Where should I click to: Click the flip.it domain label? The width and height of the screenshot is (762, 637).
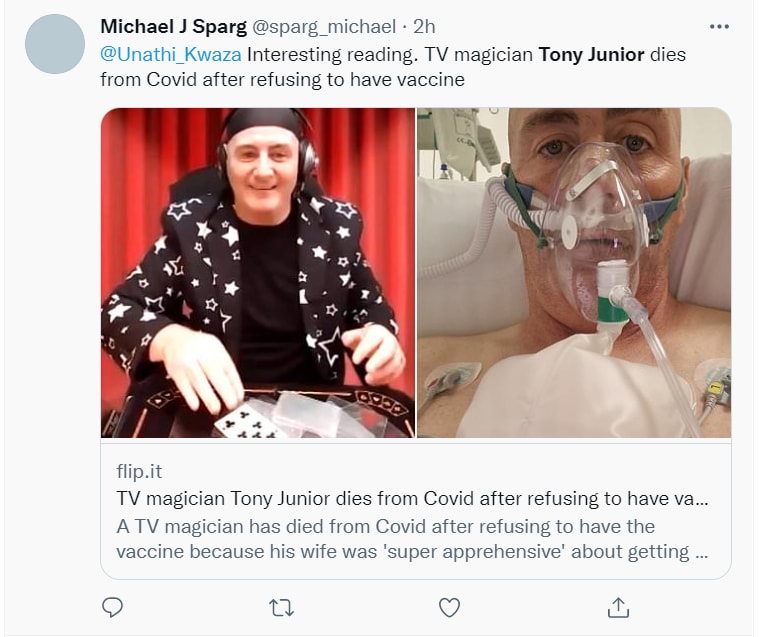tap(140, 471)
